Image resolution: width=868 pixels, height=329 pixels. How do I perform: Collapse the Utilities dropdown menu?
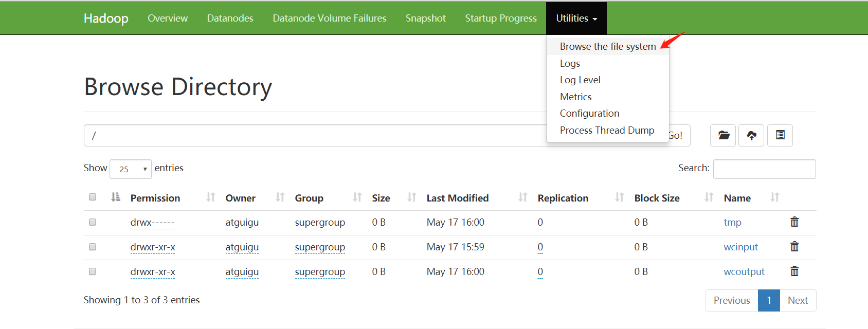(x=576, y=19)
